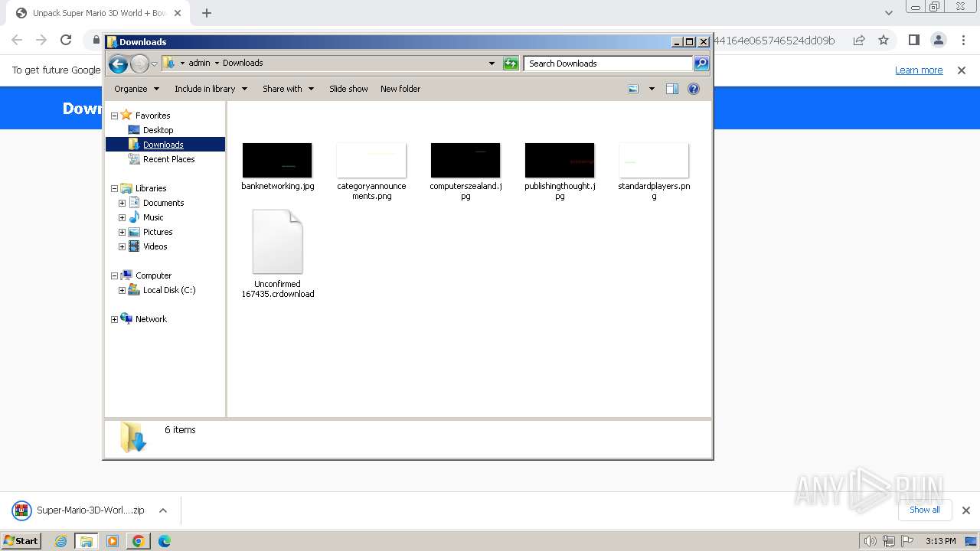Expand the Pictures library
980x551 pixels.
122,232
